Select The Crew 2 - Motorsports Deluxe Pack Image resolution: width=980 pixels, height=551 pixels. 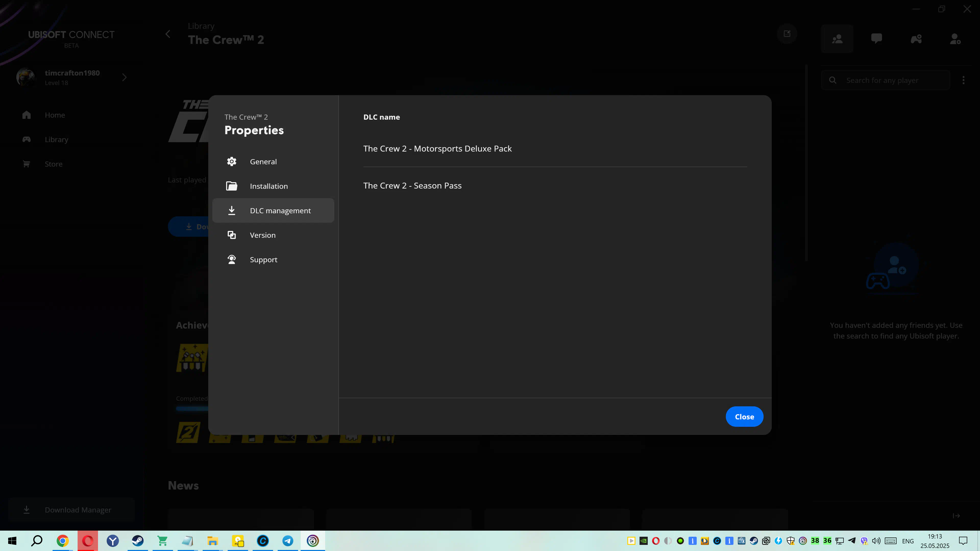coord(437,148)
